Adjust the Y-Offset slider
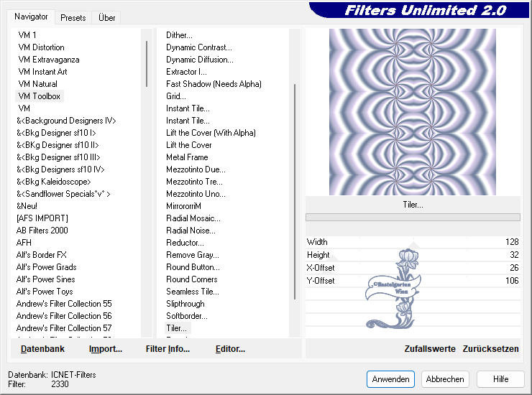532x395 pixels. click(412, 281)
